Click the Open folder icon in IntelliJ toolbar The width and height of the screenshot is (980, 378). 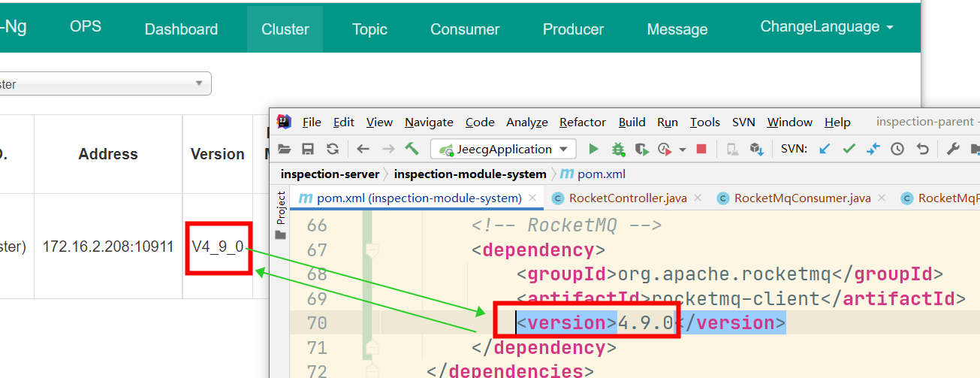(284, 149)
